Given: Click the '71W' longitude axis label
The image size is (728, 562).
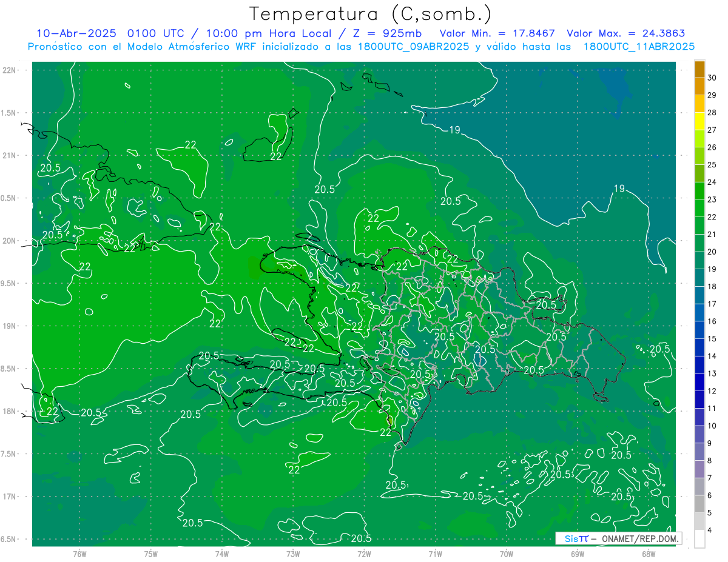Looking at the screenshot, I should (x=435, y=554).
